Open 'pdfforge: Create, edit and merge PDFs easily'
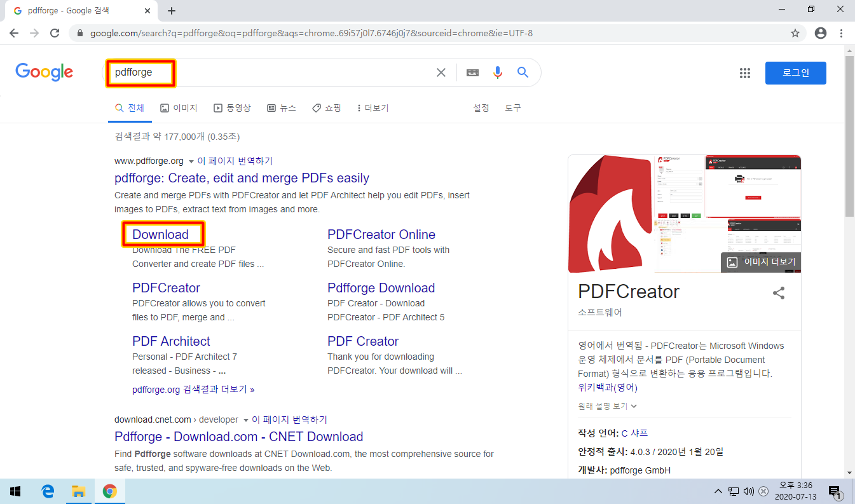Screen dimensions: 855x504 pos(242,178)
